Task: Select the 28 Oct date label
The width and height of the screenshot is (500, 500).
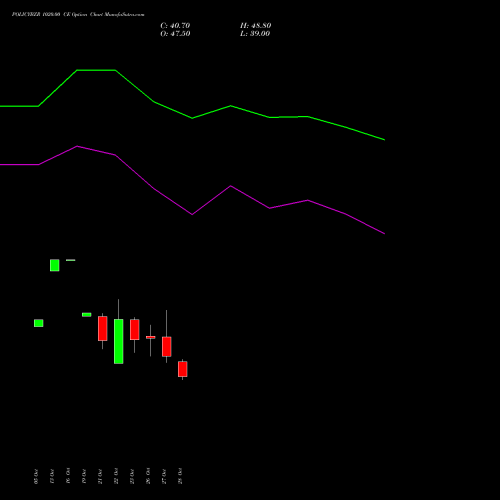Action: (x=180, y=476)
